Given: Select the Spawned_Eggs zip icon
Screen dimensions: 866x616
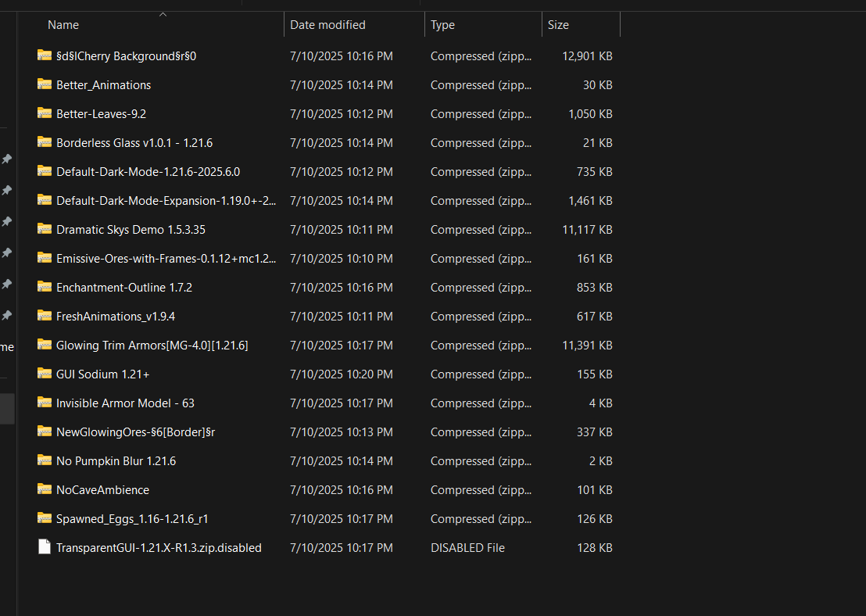Looking at the screenshot, I should [45, 518].
